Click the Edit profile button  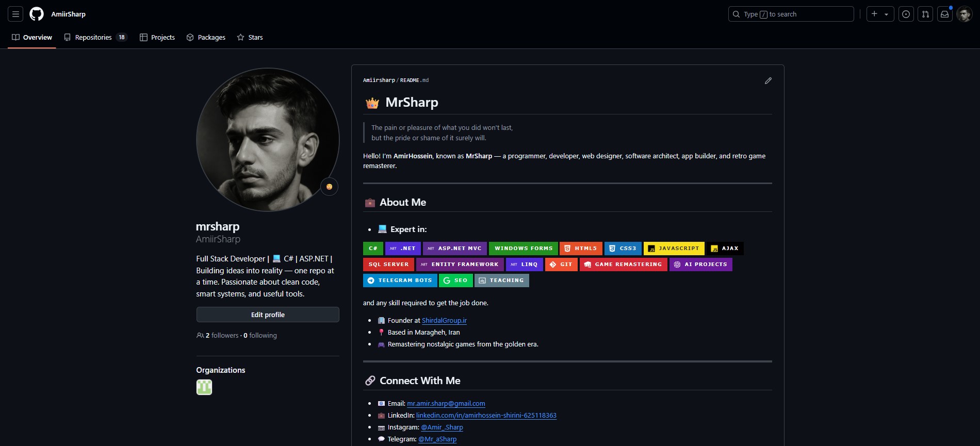[x=268, y=315]
